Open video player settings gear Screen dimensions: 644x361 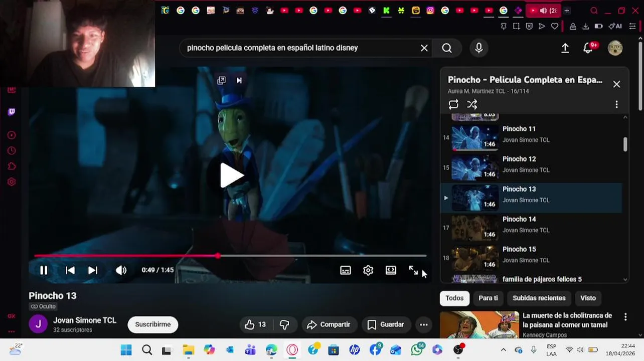coord(368,270)
